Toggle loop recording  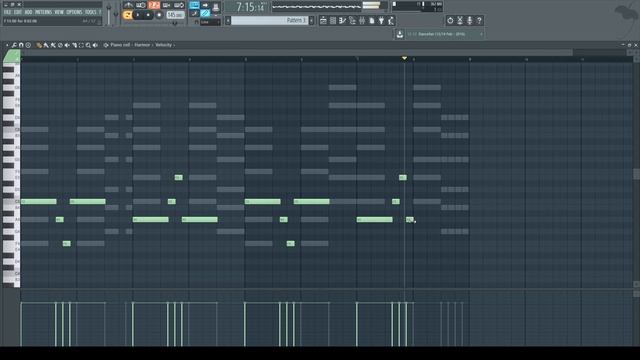tap(179, 5)
